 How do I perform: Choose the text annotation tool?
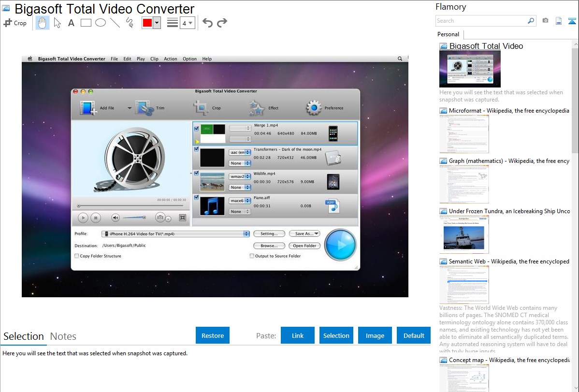tap(71, 23)
